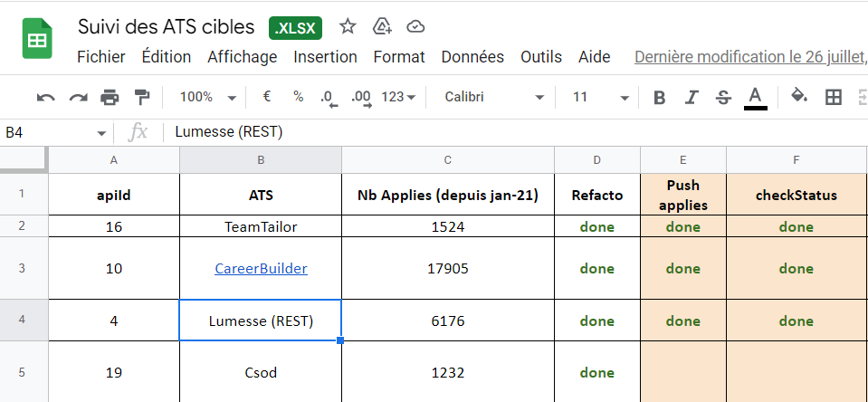Image resolution: width=868 pixels, height=402 pixels.
Task: Click the checkStatus header cell
Action: click(x=796, y=195)
